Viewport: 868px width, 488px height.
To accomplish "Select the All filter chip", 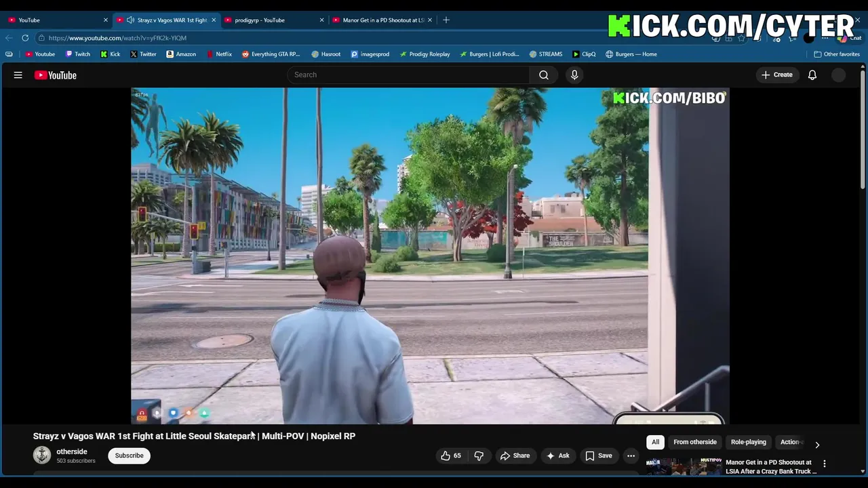I will pos(655,442).
